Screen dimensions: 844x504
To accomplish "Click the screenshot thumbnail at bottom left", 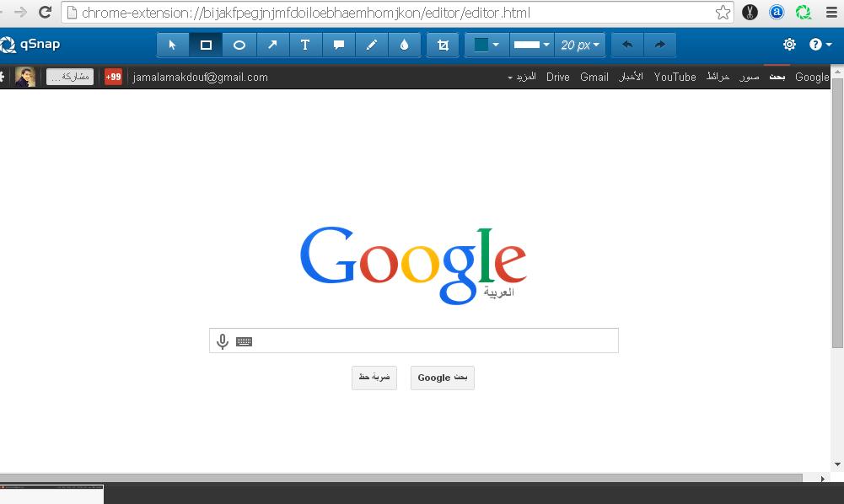I will (51, 495).
